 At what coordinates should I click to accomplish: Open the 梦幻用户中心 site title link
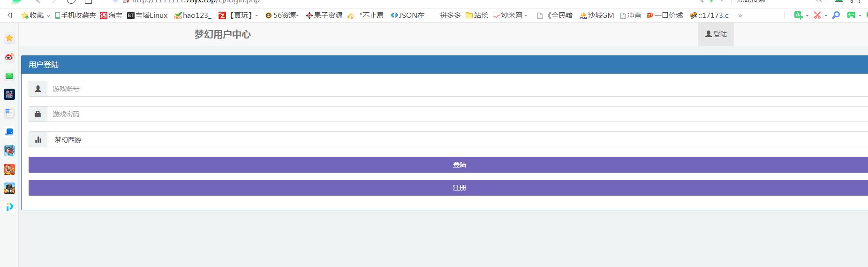pyautogui.click(x=222, y=34)
